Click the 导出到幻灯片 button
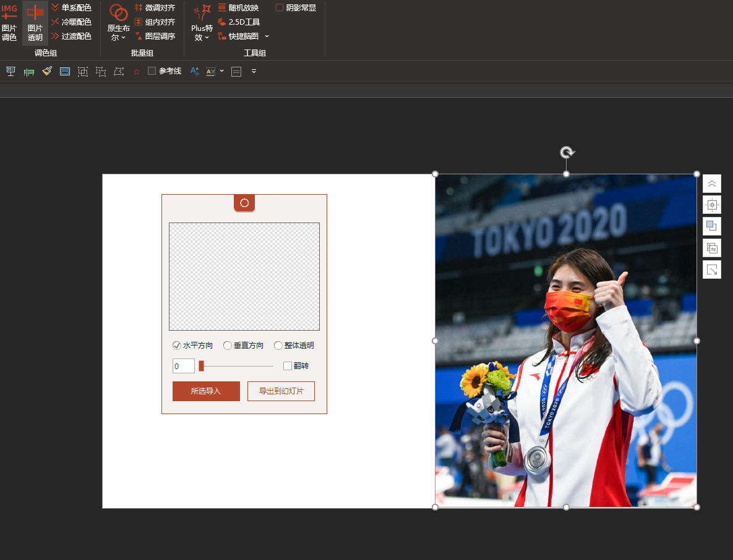733x560 pixels. [281, 391]
